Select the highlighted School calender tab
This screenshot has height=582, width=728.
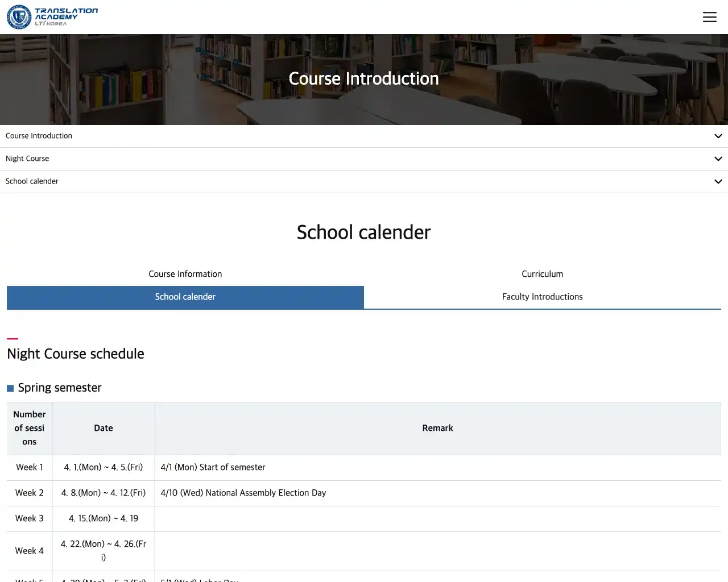click(x=185, y=297)
